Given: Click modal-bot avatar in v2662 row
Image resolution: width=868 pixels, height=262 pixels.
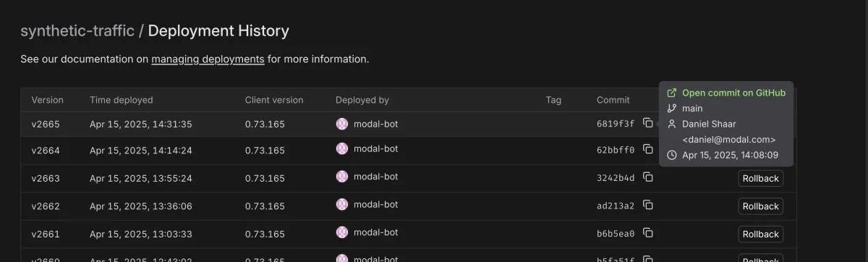Looking at the screenshot, I should [x=342, y=204].
